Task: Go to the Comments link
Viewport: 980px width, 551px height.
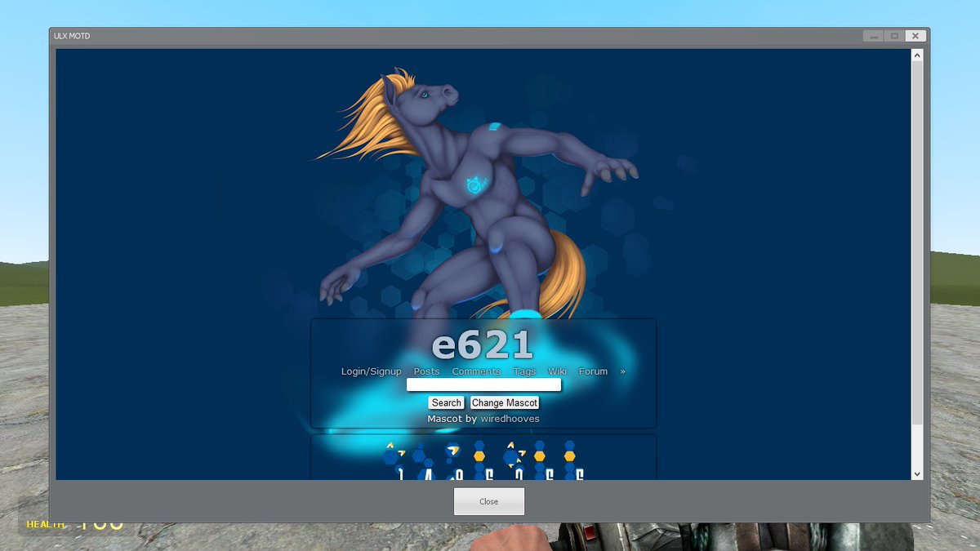Action: pyautogui.click(x=476, y=371)
